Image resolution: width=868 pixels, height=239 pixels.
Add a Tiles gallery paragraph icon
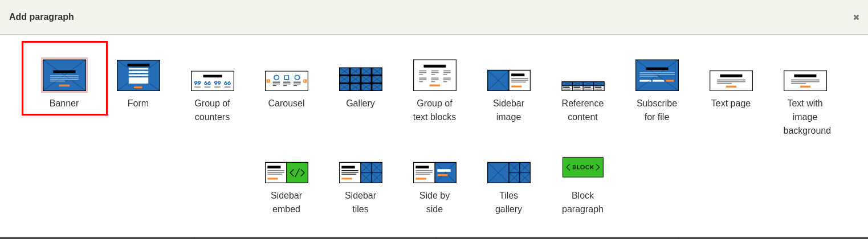(509, 172)
